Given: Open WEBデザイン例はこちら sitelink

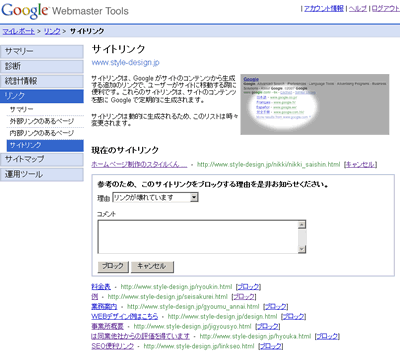Looking at the screenshot, I should (x=125, y=316).
